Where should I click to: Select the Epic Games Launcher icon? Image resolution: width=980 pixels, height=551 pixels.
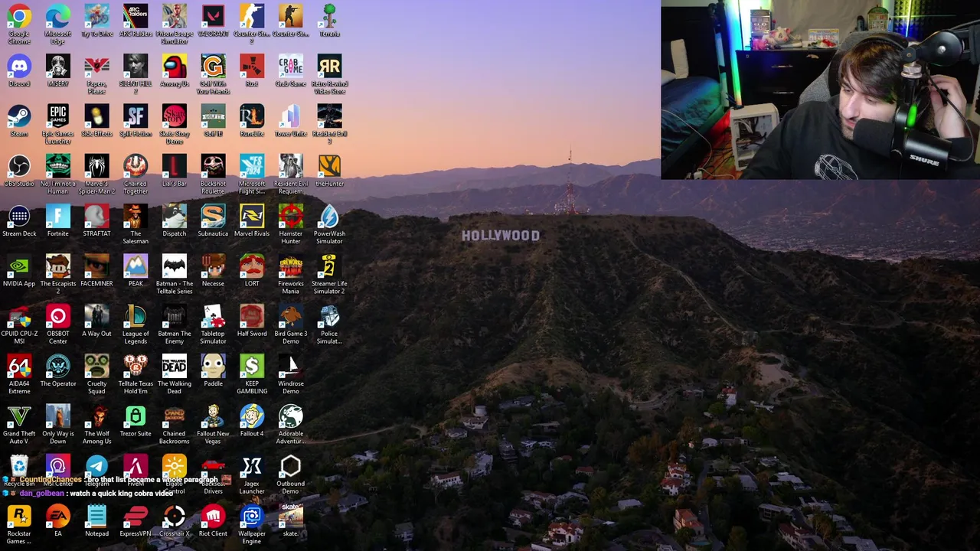[x=58, y=116]
